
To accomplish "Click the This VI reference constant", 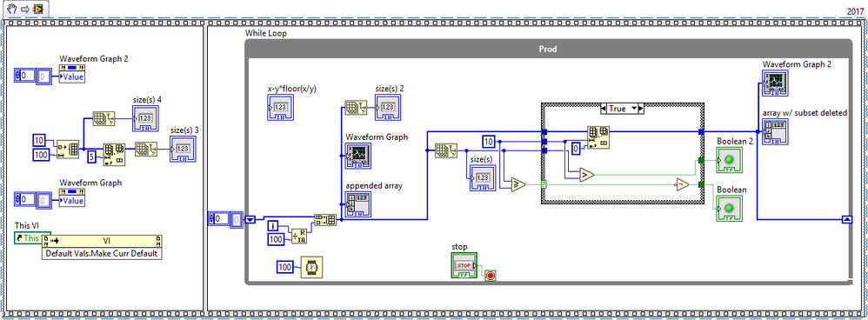I will [28, 239].
